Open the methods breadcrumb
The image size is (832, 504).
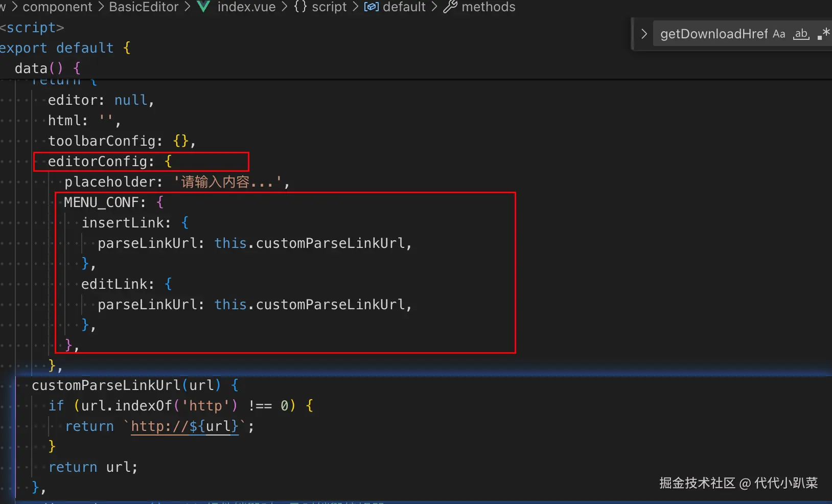coord(480,7)
